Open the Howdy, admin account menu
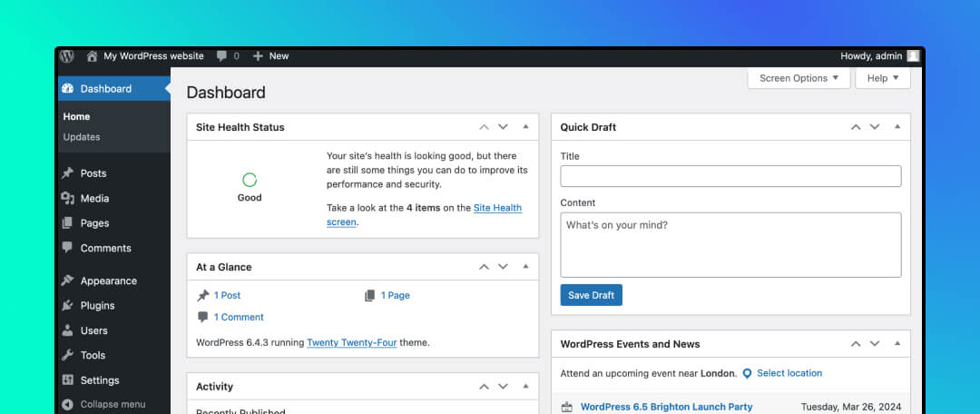Viewport: 980px width, 414px height. [880, 56]
